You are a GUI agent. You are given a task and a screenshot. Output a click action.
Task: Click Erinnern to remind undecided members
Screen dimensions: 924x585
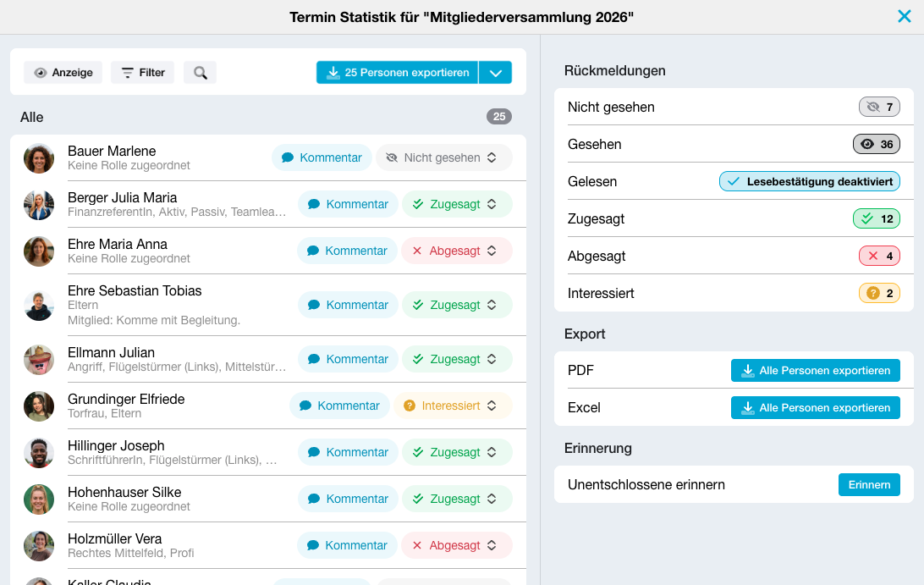coord(869,485)
